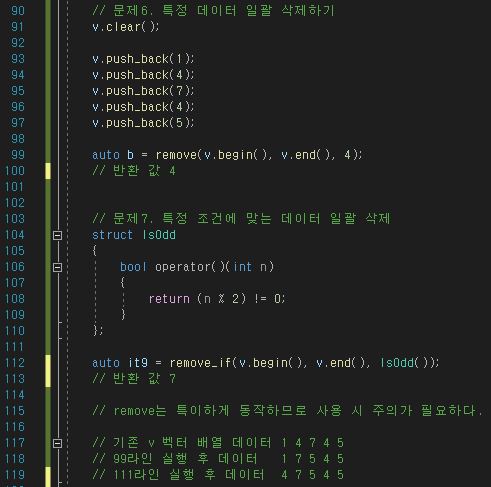The image size is (491, 487).
Task: Click the comment '// 99라인 실행 후 데이터'
Action: pos(218,459)
